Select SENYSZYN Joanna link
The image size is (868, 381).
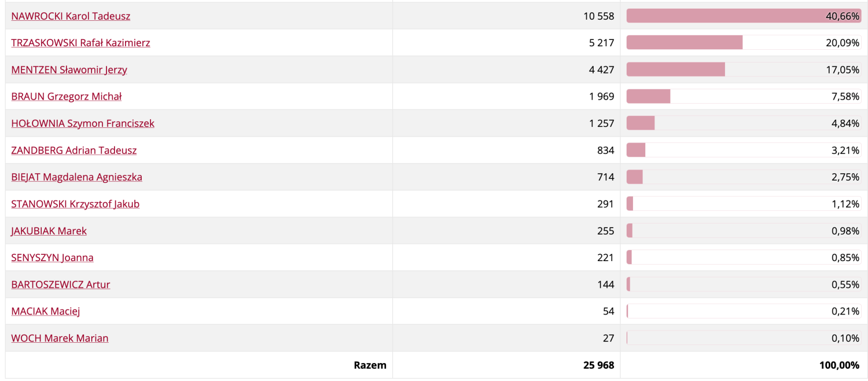pyautogui.click(x=52, y=258)
